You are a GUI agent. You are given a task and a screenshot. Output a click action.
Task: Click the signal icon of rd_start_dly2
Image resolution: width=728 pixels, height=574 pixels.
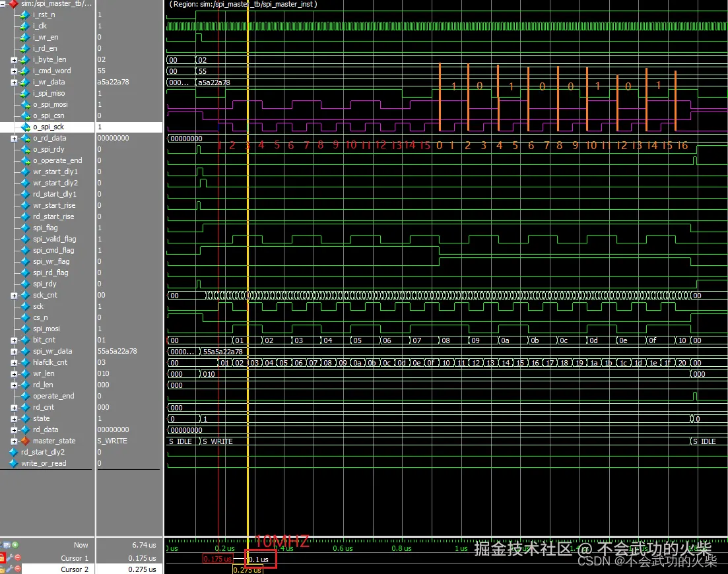[x=13, y=452]
